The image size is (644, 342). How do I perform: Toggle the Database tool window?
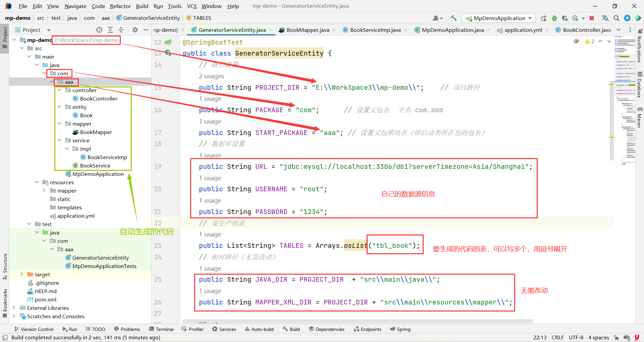click(639, 85)
